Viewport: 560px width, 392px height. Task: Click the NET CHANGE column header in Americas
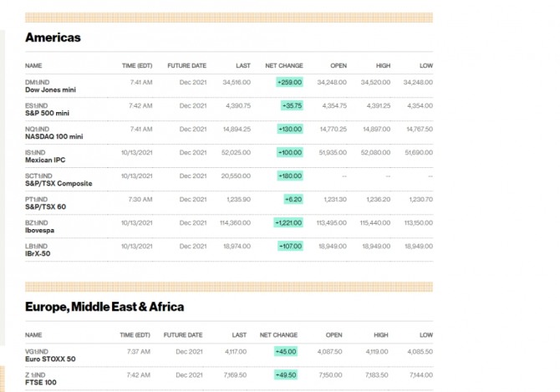coord(284,65)
